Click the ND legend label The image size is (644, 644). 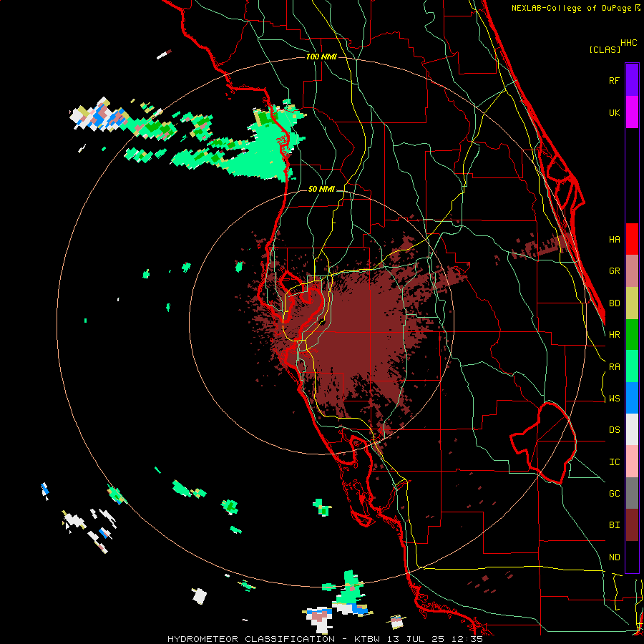614,557
